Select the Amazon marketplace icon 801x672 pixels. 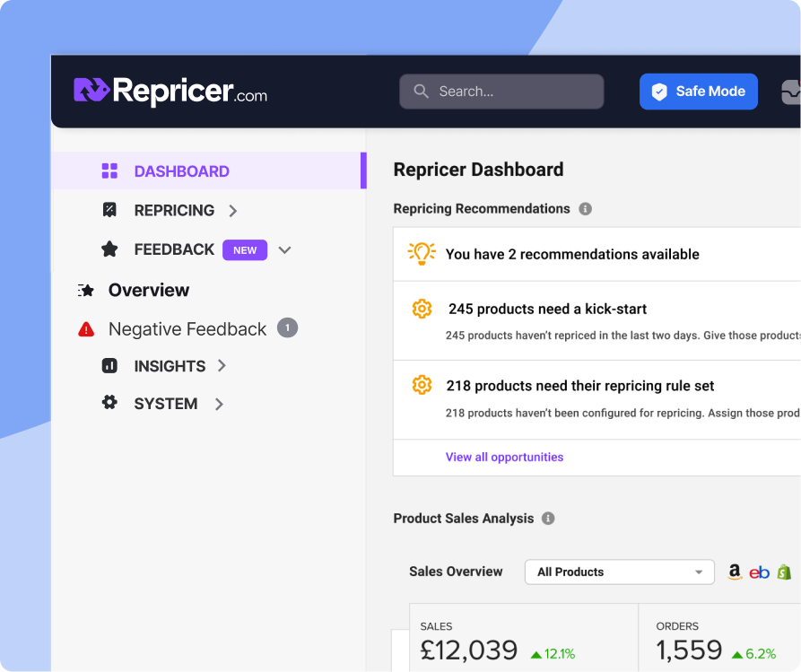[735, 572]
